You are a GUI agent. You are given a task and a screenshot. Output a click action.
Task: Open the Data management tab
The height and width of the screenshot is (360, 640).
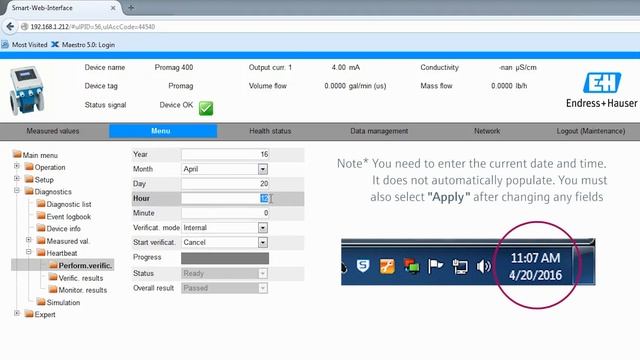point(379,131)
